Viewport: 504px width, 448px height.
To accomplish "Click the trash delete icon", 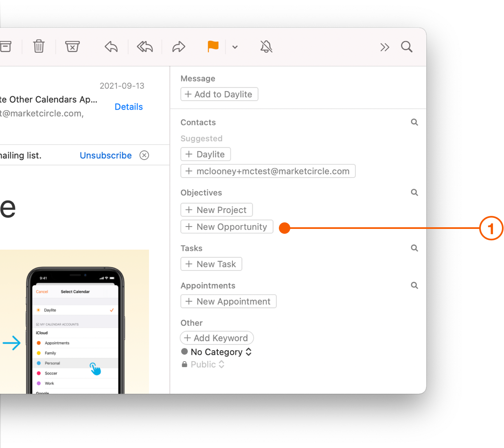I will pos(39,46).
